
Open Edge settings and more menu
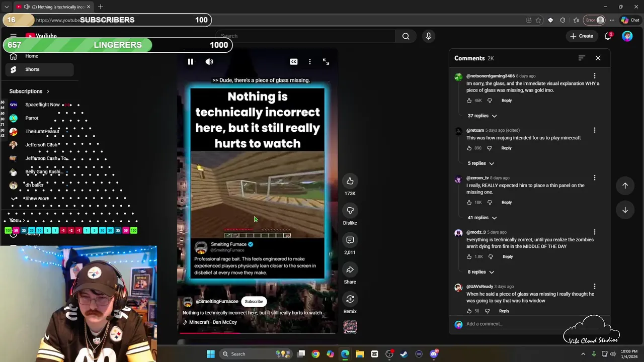tap(612, 20)
